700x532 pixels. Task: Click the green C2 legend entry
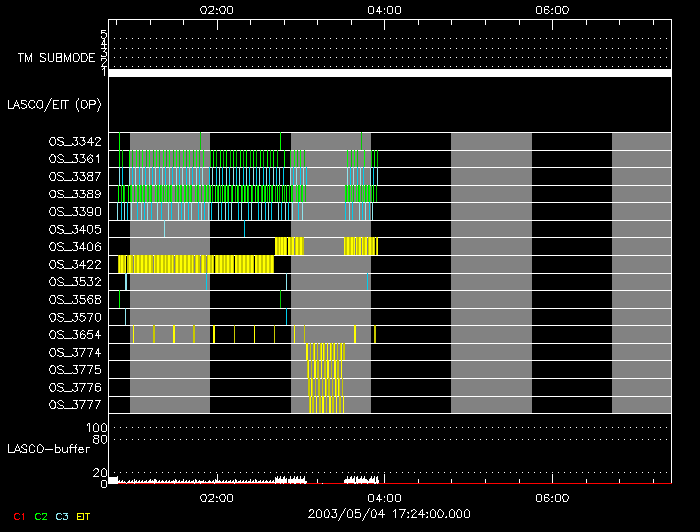(41, 516)
